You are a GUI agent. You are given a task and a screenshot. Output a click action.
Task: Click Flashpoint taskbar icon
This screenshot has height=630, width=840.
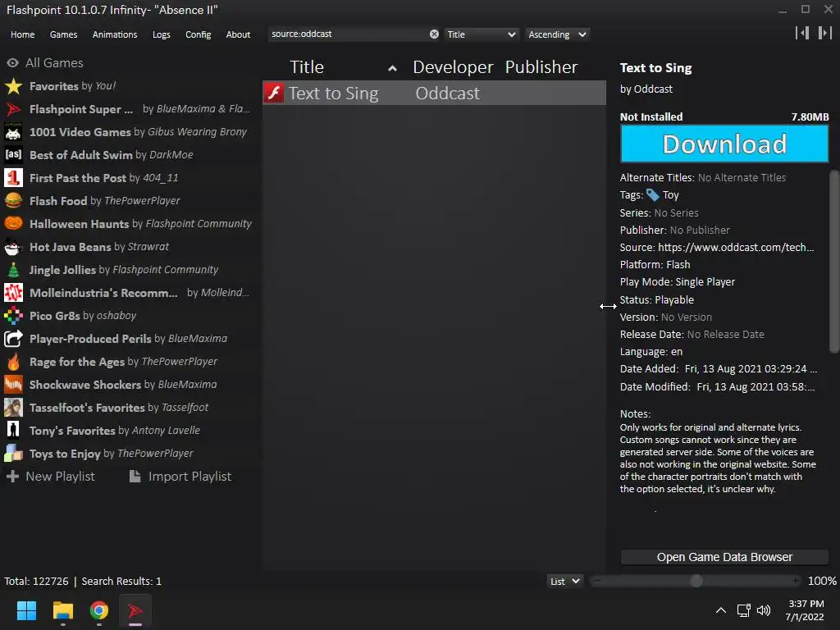pyautogui.click(x=135, y=610)
